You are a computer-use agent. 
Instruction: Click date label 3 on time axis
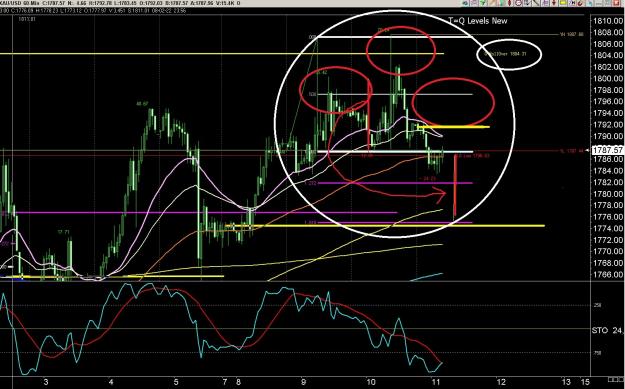point(46,381)
